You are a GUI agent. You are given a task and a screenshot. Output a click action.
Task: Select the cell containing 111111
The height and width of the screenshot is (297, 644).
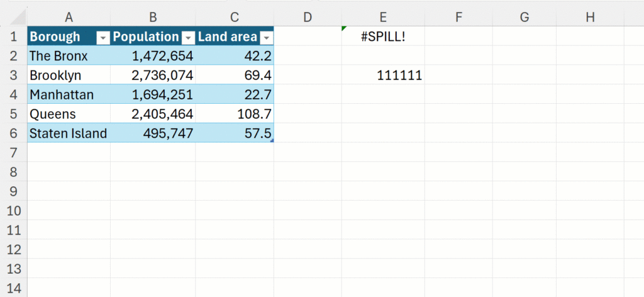tap(383, 75)
